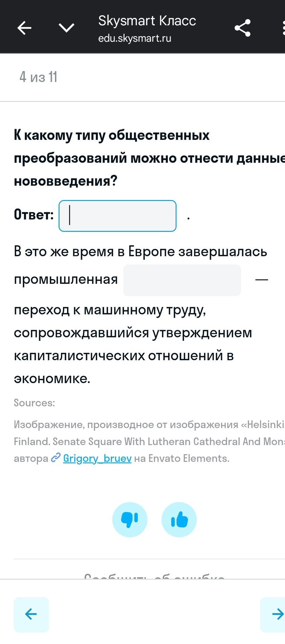Tap the image attribution caption text
The width and height of the screenshot is (285, 644).
[x=149, y=441]
